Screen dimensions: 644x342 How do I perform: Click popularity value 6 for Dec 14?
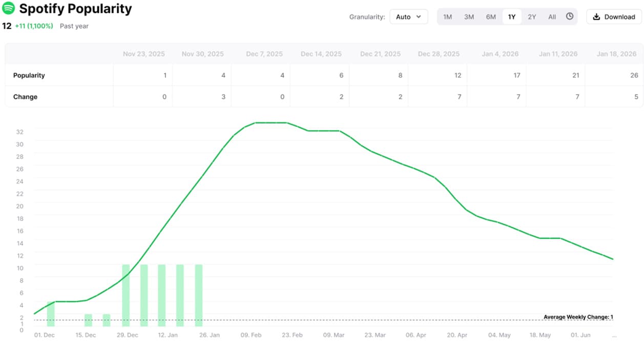pos(341,75)
